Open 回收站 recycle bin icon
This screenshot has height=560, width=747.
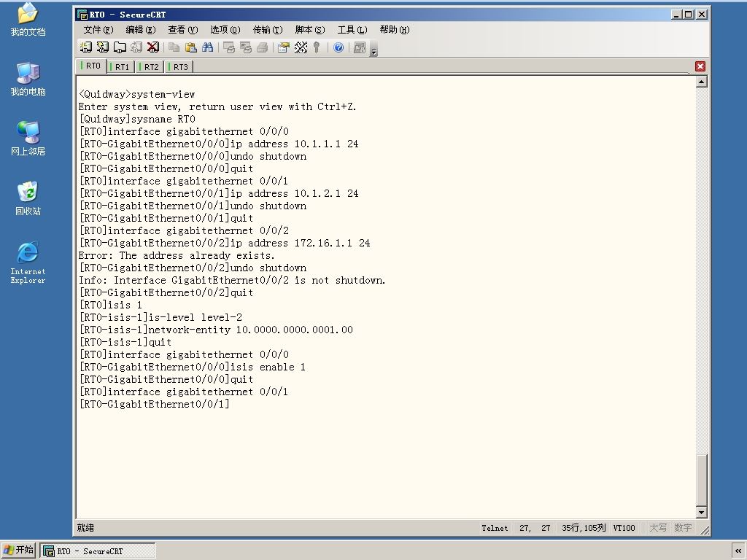[28, 198]
